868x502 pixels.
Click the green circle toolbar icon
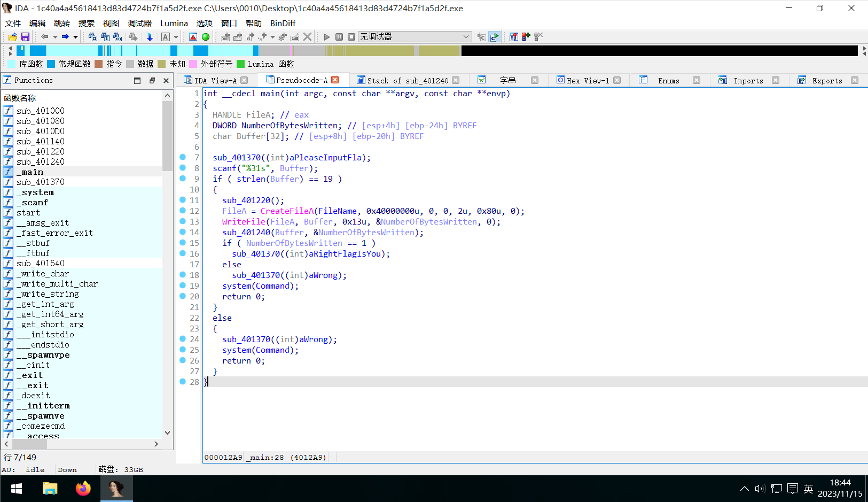tap(206, 37)
